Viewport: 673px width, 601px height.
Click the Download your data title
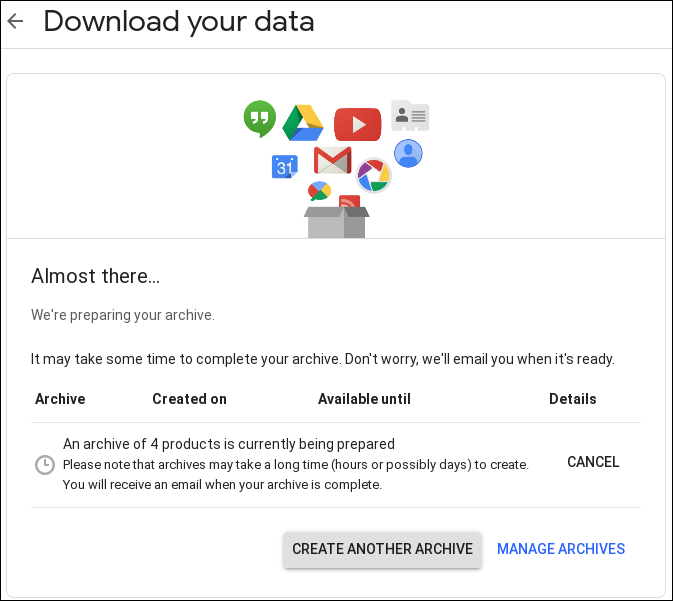coord(179,21)
